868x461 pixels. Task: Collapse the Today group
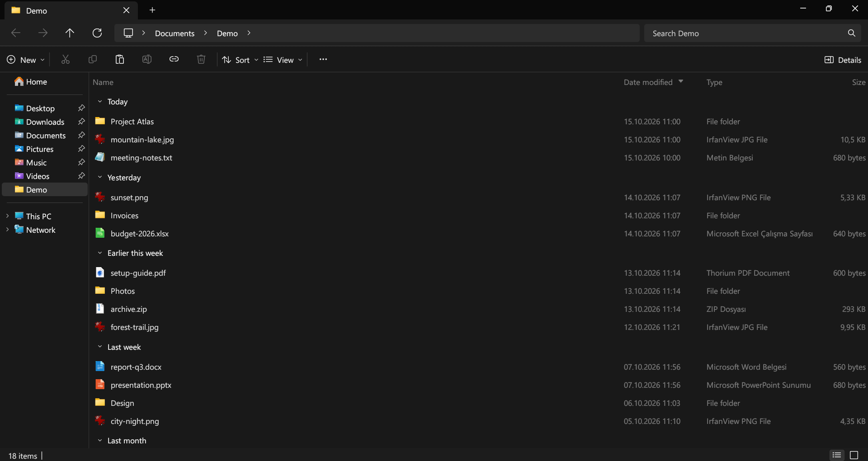pos(100,102)
